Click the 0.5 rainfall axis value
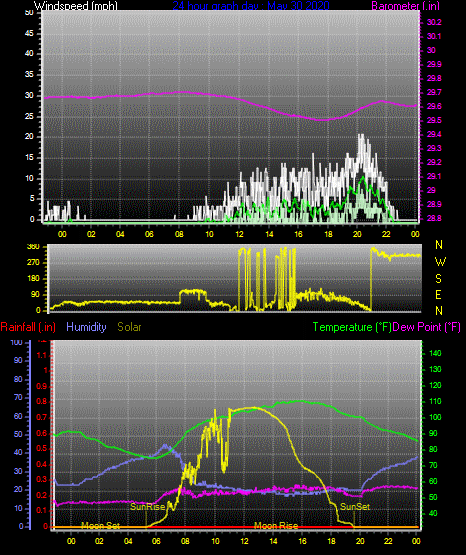466x555 pixels. (x=42, y=448)
